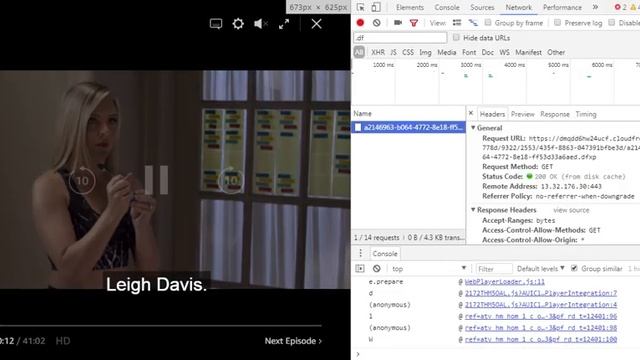Image resolution: width=640 pixels, height=360 pixels.
Task: Enter fullscreen mode in video player
Action: (284, 24)
